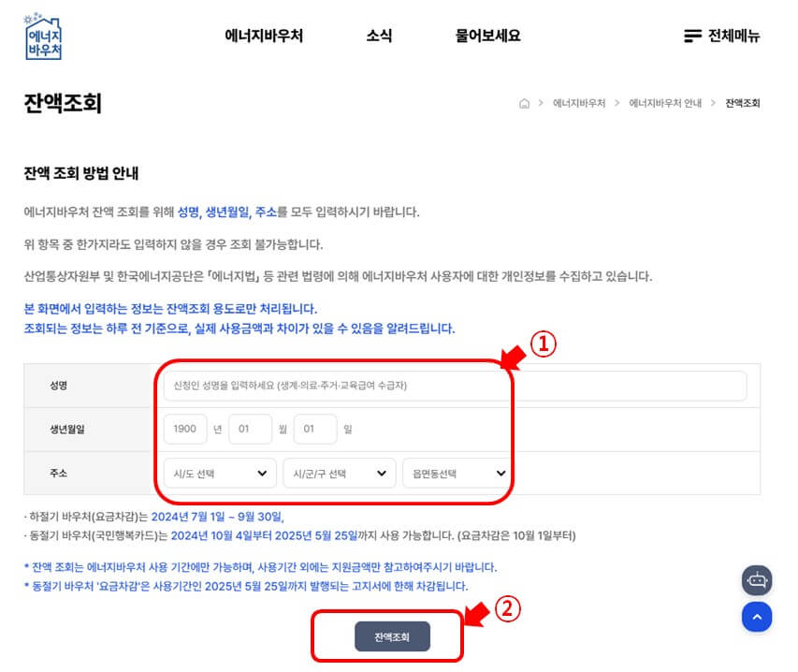This screenshot has height=672, width=798.
Task: Open the 시/군/구 선택 dropdown
Action: [x=339, y=474]
